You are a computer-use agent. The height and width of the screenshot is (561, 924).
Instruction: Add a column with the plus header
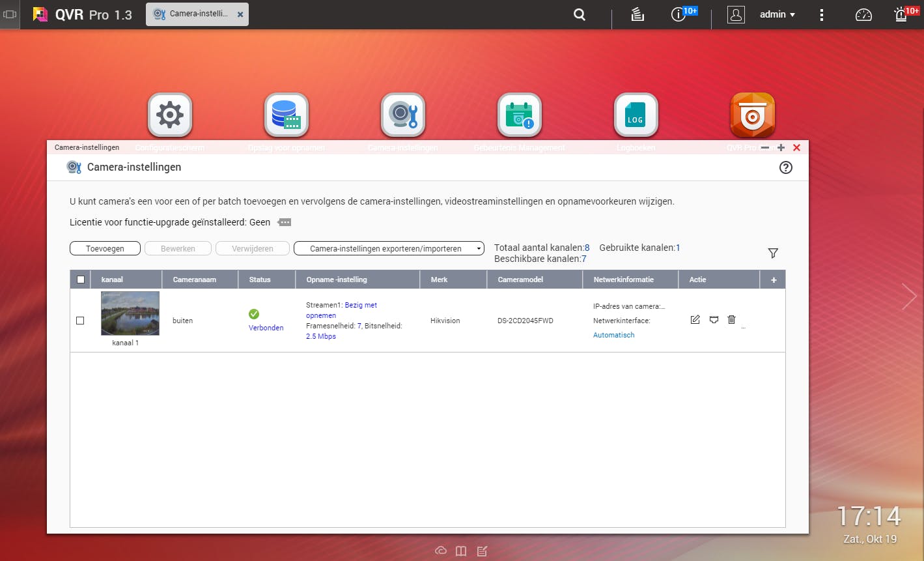click(774, 280)
